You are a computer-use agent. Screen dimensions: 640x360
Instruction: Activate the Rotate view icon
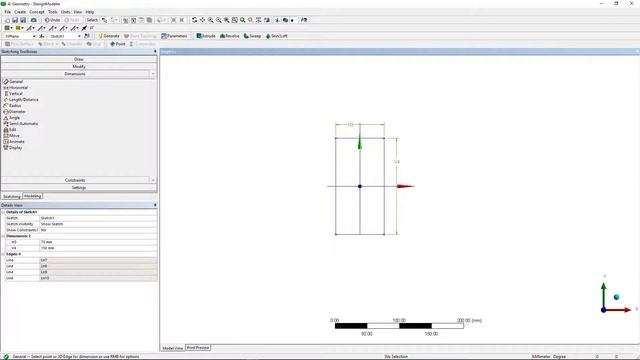point(194,20)
